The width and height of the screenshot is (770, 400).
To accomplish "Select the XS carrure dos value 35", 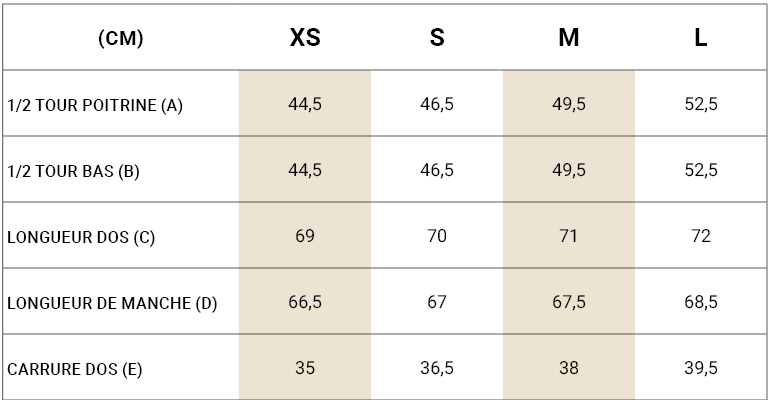I will click(x=305, y=368).
